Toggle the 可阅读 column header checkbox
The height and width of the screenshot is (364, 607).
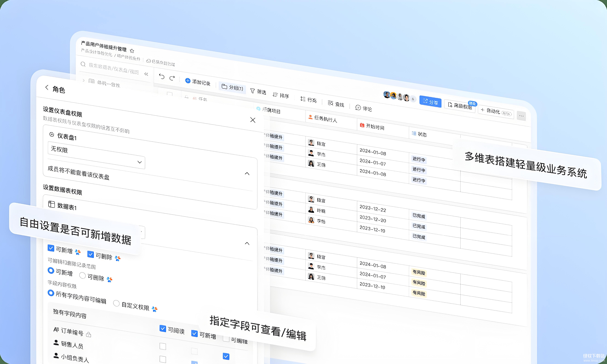tap(163, 328)
